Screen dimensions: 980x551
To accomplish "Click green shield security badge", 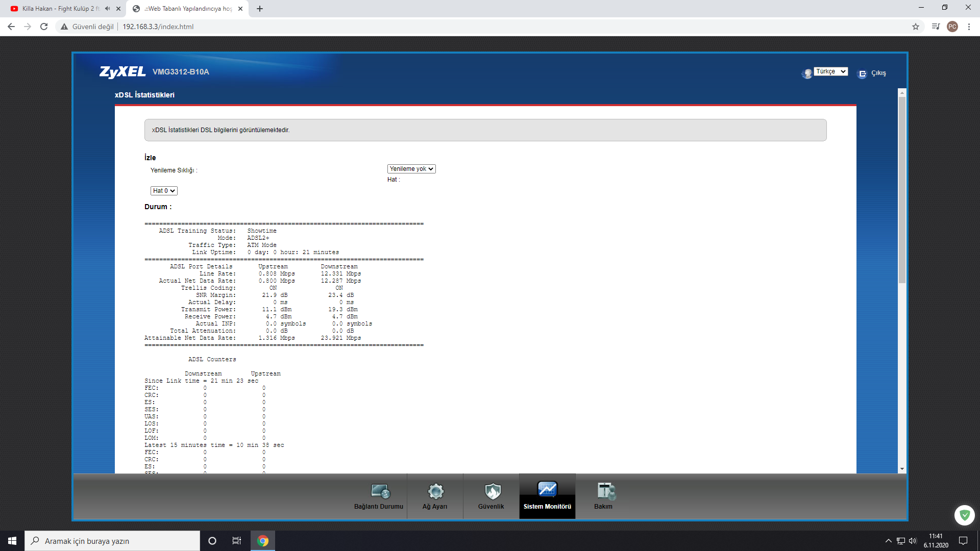I will point(964,515).
